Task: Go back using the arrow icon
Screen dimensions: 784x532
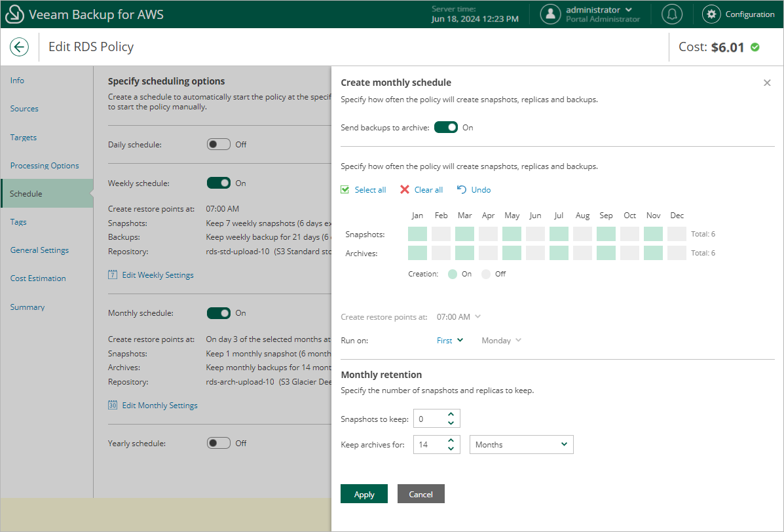Action: (x=19, y=47)
